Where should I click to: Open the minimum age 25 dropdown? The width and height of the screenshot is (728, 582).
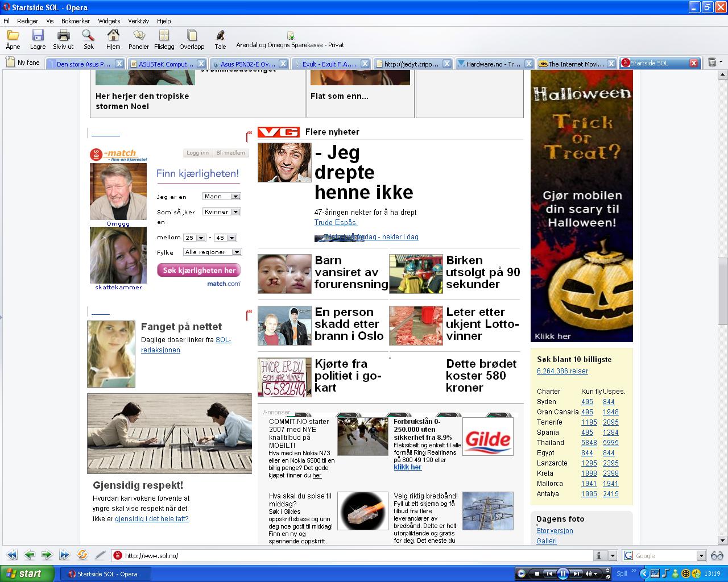tap(193, 238)
